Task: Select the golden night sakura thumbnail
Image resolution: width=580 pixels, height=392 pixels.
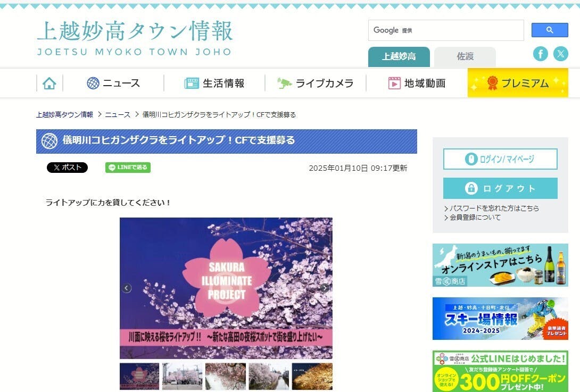Action: click(x=312, y=376)
